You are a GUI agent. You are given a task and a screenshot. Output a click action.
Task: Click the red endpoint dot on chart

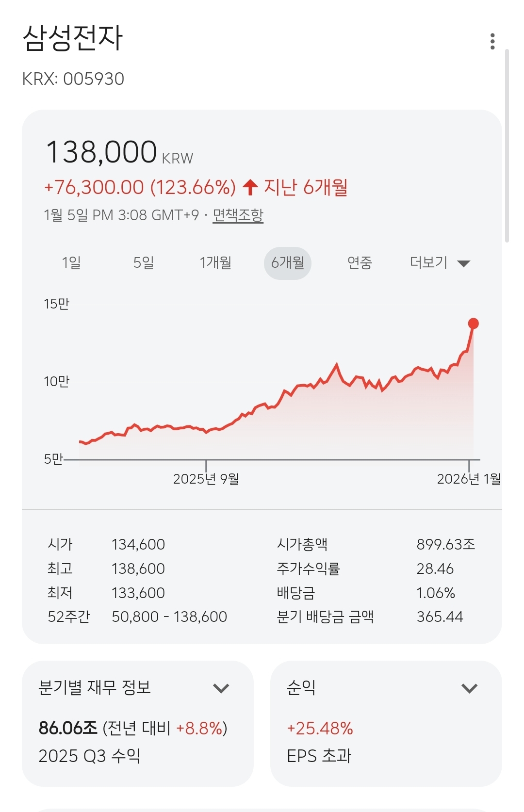tap(473, 324)
